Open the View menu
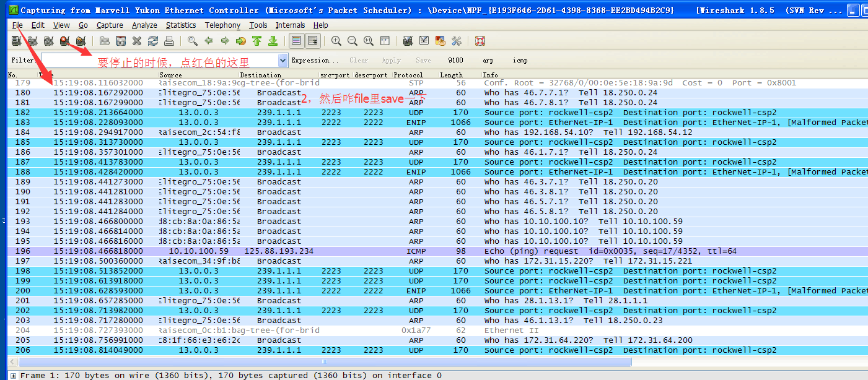Image resolution: width=868 pixels, height=380 pixels. coord(61,25)
